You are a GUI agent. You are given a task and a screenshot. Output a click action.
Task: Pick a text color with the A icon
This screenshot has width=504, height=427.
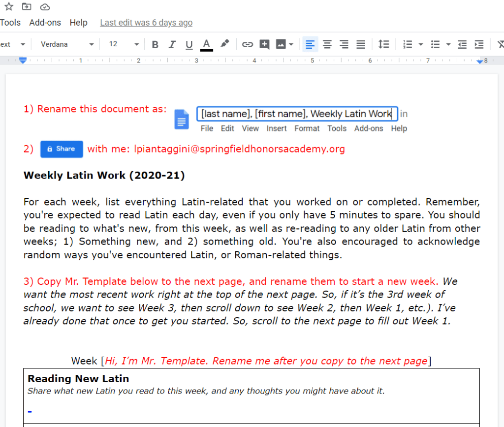[x=207, y=44]
